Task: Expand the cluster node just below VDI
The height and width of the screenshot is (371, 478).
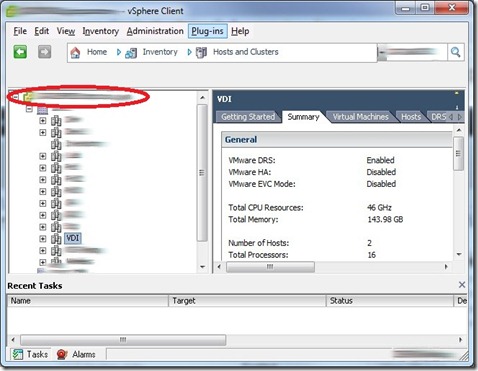Action: point(43,251)
